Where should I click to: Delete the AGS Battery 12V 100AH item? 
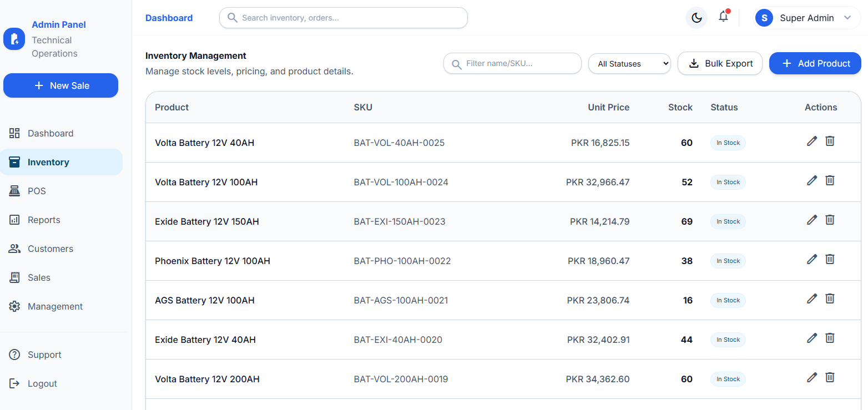[830, 298]
